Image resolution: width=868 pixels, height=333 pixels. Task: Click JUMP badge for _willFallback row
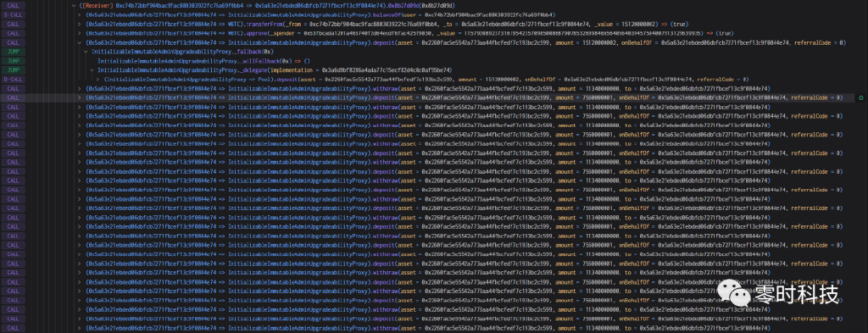coord(13,61)
